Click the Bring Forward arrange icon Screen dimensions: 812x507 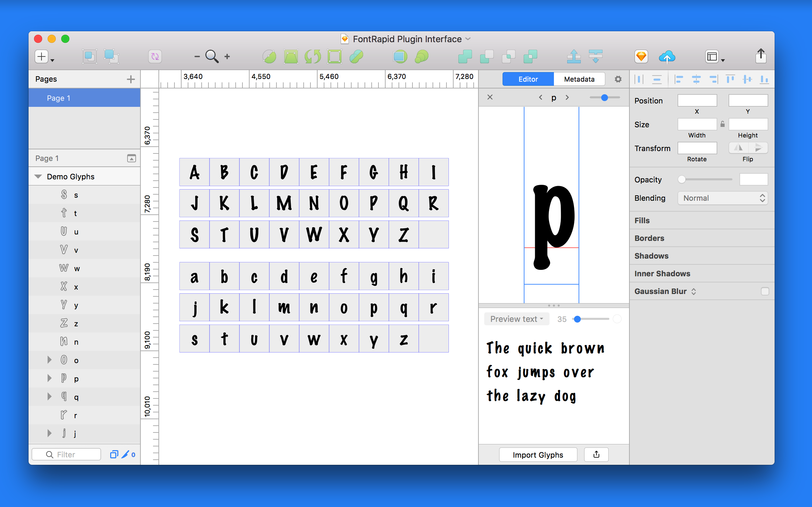pyautogui.click(x=574, y=56)
